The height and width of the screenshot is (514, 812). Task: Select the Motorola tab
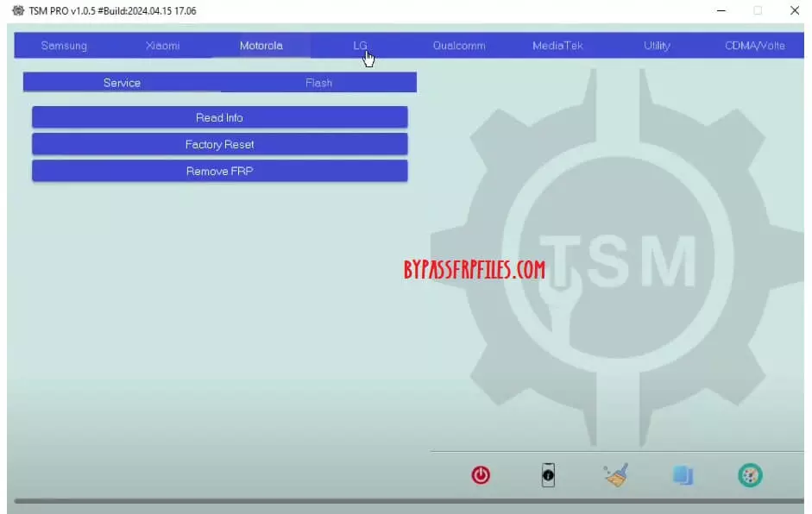[x=261, y=46]
